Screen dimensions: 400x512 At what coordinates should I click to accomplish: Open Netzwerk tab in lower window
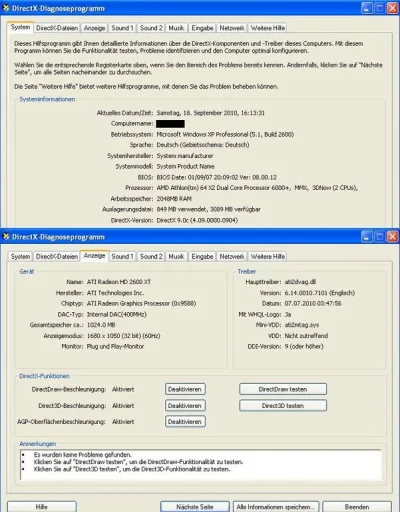point(232,256)
